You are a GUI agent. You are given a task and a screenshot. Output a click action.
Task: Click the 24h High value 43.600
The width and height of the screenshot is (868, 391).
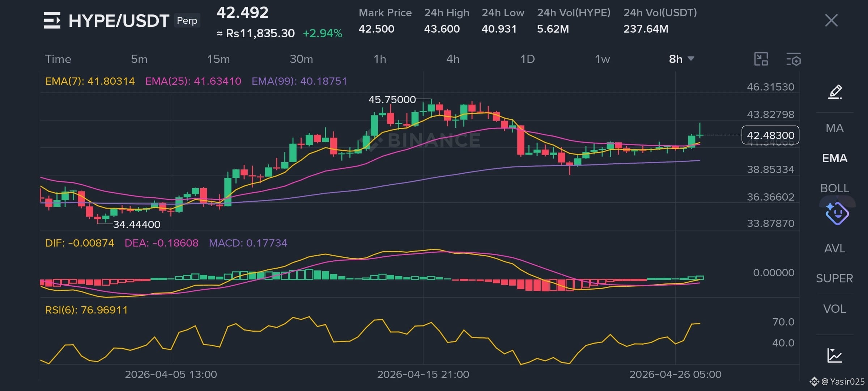tap(442, 29)
